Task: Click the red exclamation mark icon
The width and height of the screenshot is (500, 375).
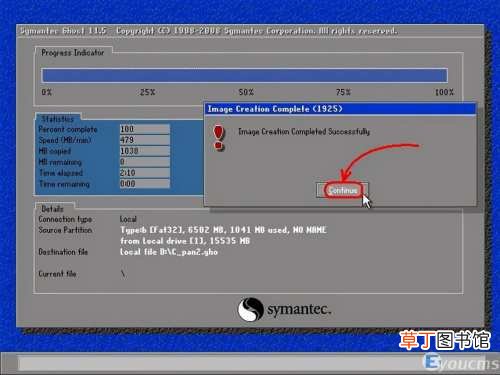Action: point(219,138)
